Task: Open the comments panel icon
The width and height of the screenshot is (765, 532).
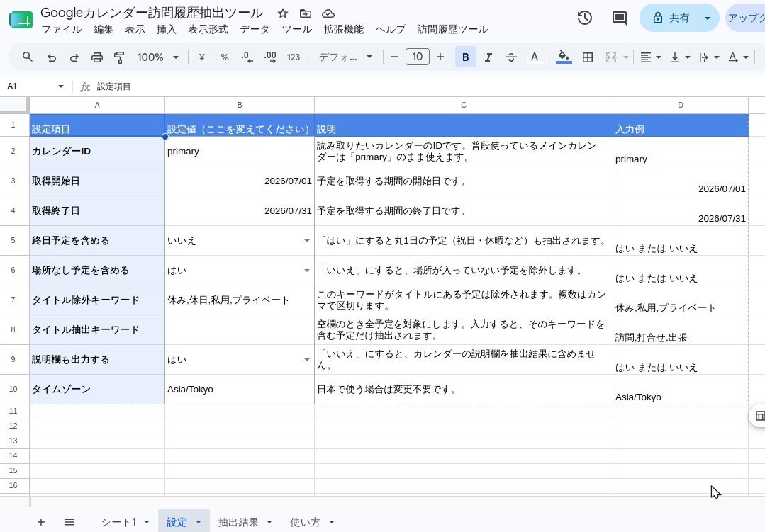Action: 620,18
